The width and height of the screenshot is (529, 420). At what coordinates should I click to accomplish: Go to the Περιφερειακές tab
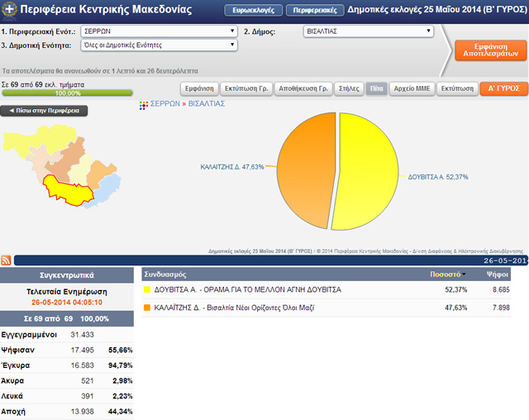315,12
